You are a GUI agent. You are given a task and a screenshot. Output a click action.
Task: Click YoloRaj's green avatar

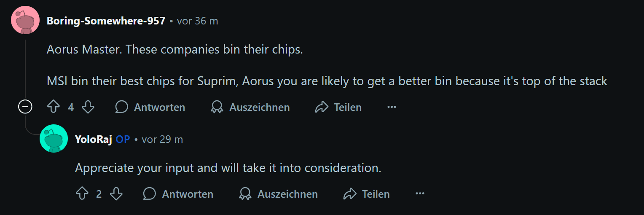click(54, 138)
